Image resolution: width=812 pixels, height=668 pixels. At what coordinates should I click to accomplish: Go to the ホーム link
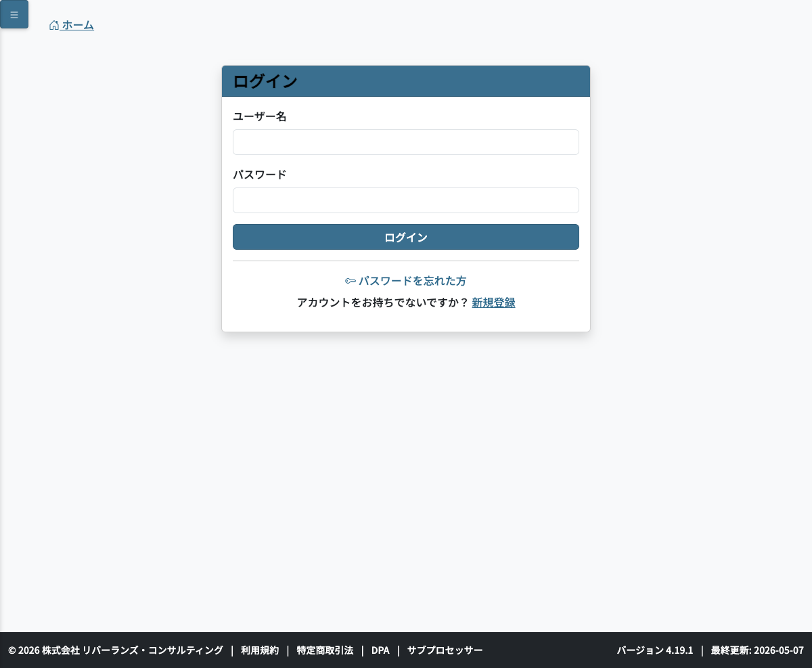71,25
